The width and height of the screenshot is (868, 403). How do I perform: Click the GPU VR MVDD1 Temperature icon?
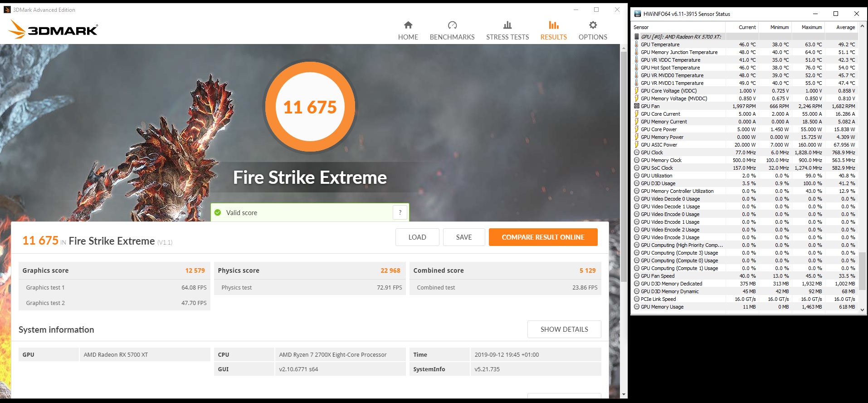click(x=636, y=83)
